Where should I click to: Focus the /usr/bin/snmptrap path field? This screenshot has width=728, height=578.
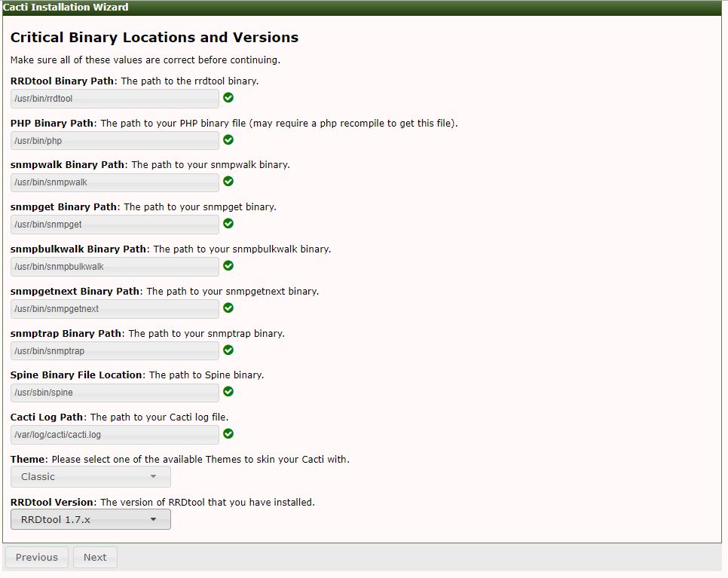coord(115,351)
